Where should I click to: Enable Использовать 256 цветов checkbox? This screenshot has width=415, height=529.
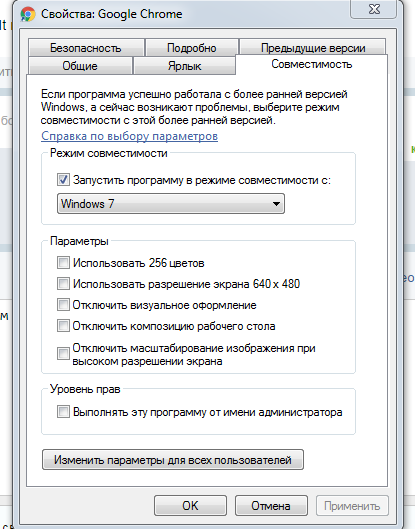(63, 262)
